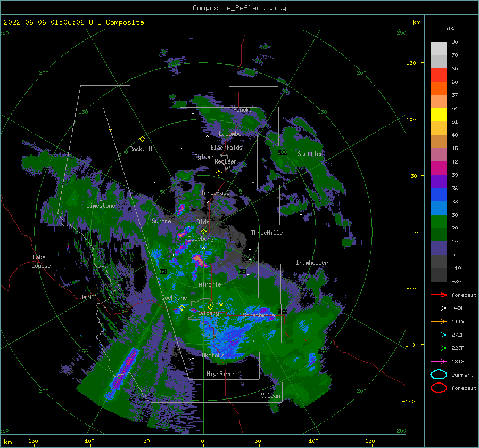Select the orange 111V arrow symbol

click(x=439, y=321)
